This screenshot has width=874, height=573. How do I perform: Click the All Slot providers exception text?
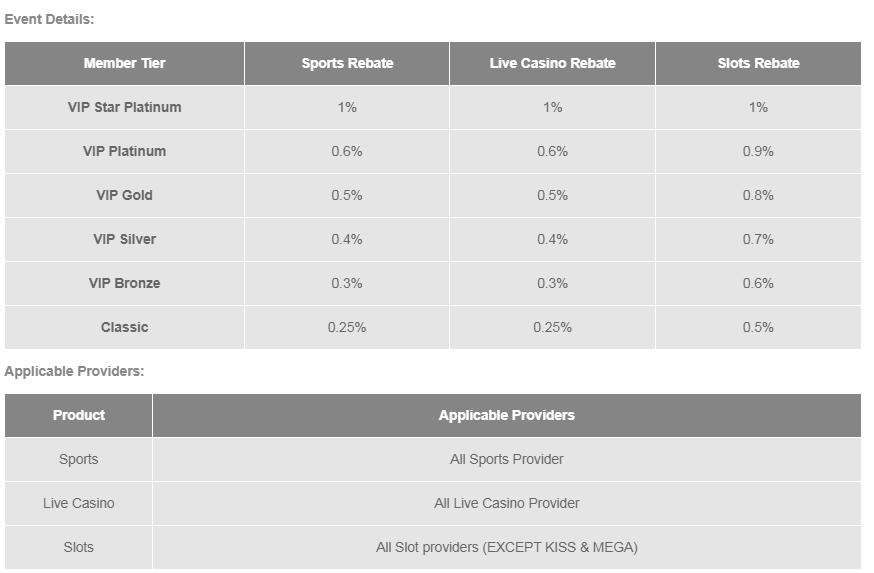(x=506, y=547)
